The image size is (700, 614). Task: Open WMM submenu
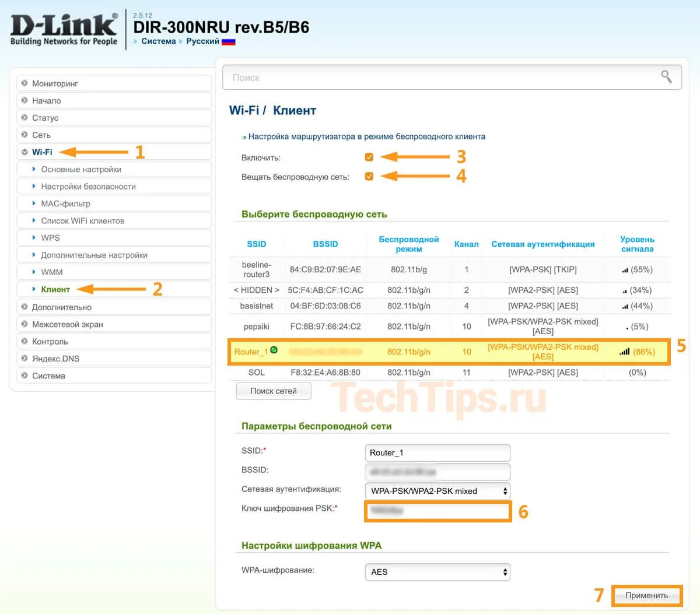click(114, 272)
